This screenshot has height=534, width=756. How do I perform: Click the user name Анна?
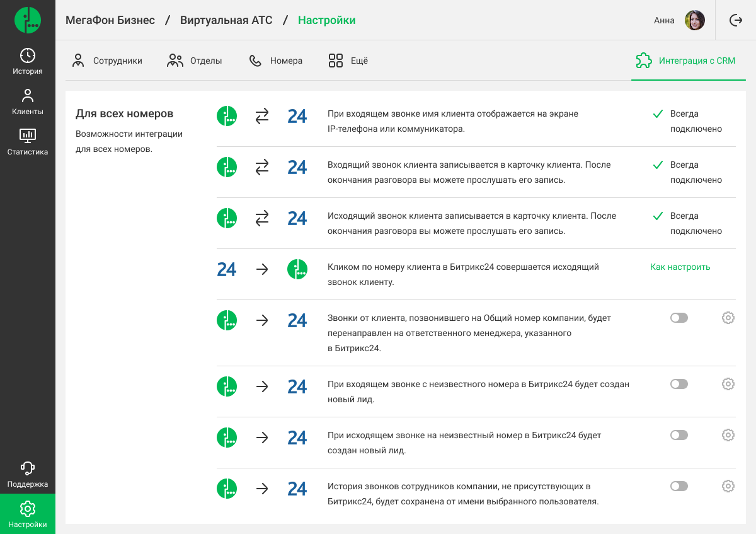tap(664, 20)
